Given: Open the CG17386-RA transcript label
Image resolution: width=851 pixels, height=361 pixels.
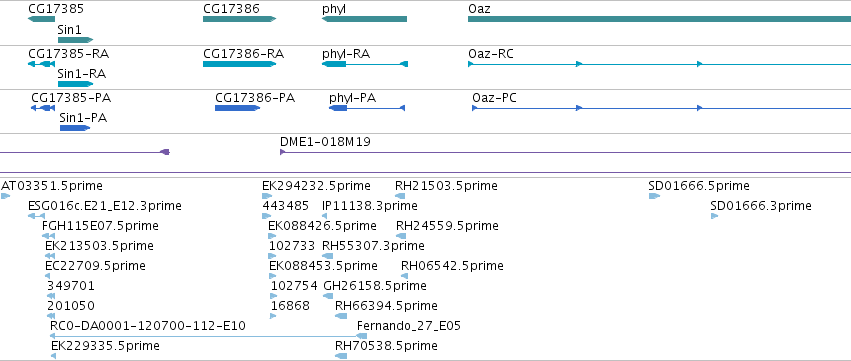Looking at the screenshot, I should 243,54.
